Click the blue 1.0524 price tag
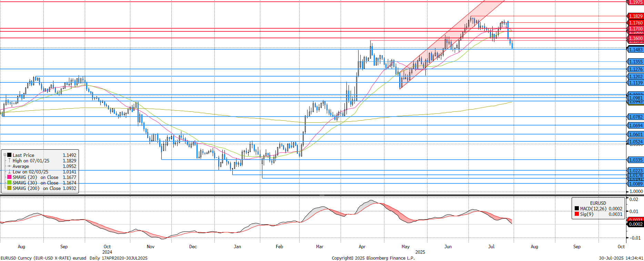644x261 pixels. click(x=635, y=142)
